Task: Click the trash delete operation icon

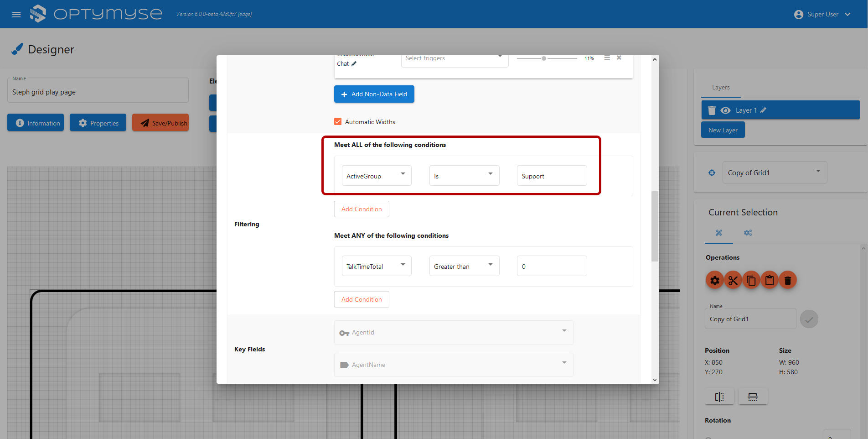Action: click(787, 280)
